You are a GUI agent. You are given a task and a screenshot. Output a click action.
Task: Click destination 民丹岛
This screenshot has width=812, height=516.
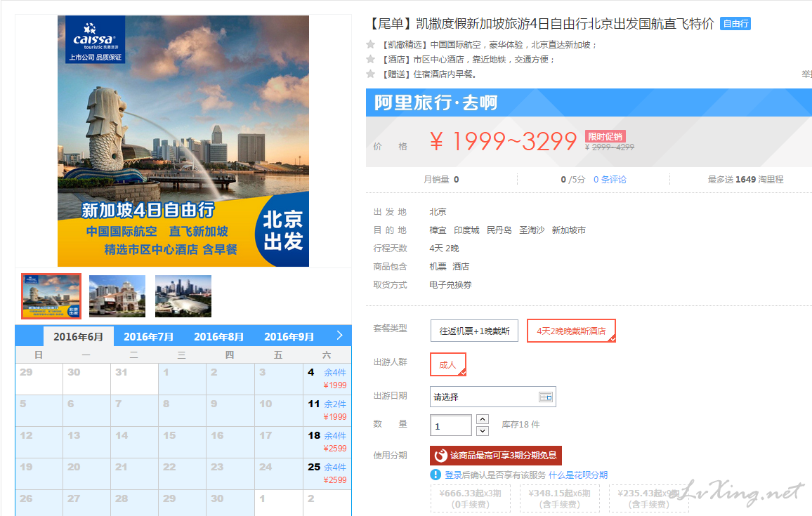pos(499,230)
